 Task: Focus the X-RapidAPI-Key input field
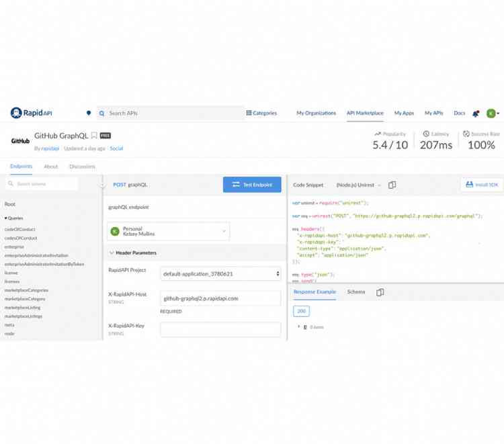point(220,329)
